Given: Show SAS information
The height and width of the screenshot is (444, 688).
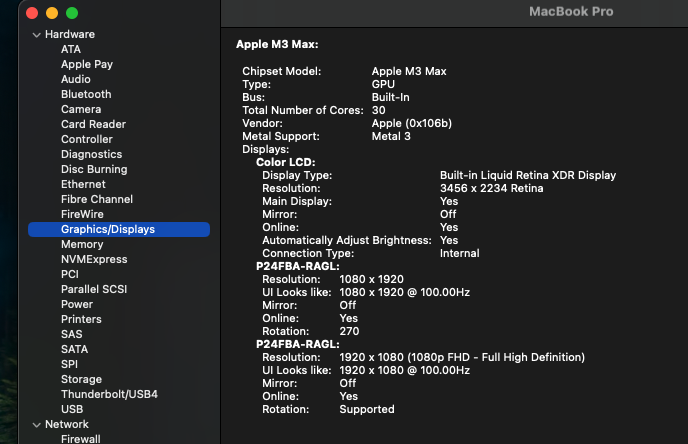Looking at the screenshot, I should point(72,334).
